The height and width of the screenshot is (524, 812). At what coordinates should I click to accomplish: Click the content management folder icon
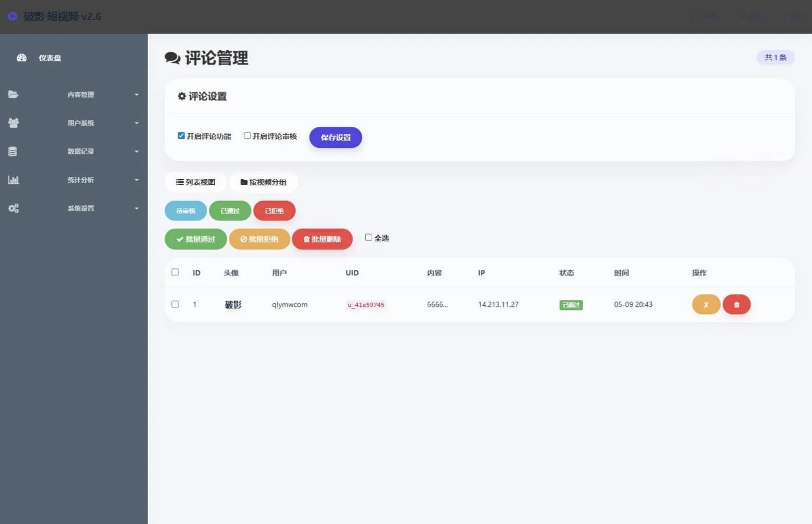13,95
